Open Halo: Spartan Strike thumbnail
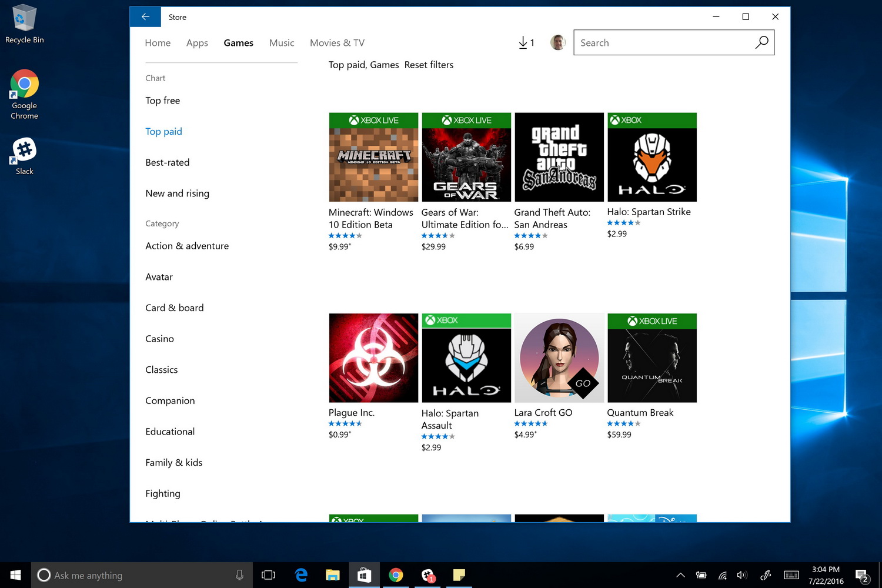882x588 pixels. click(x=652, y=157)
